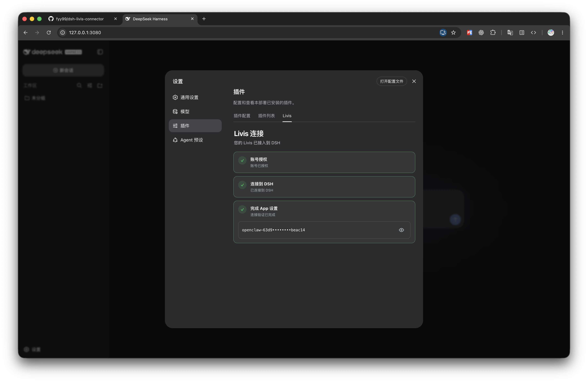This screenshot has height=382, width=588.
Task: Select the Livis tab
Action: click(x=287, y=116)
